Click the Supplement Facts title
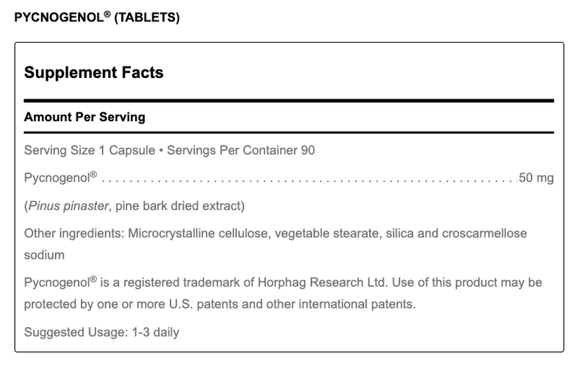The height and width of the screenshot is (374, 588). pyautogui.click(x=93, y=73)
